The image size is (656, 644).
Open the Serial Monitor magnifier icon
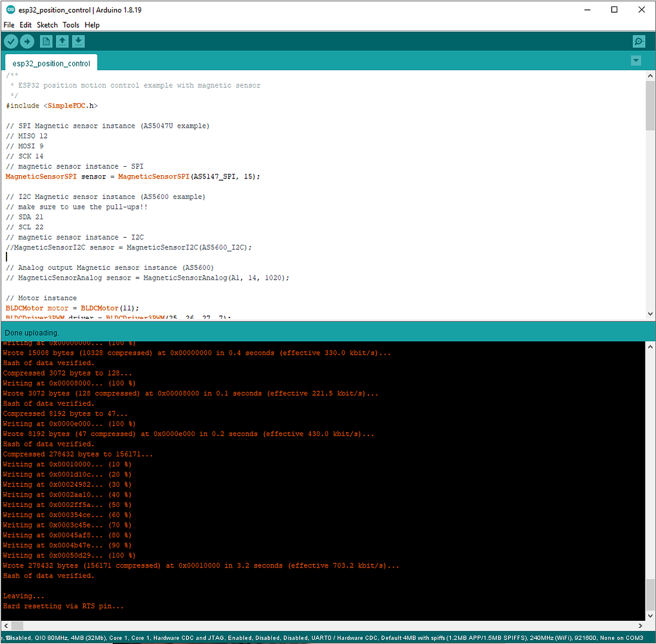coord(639,41)
